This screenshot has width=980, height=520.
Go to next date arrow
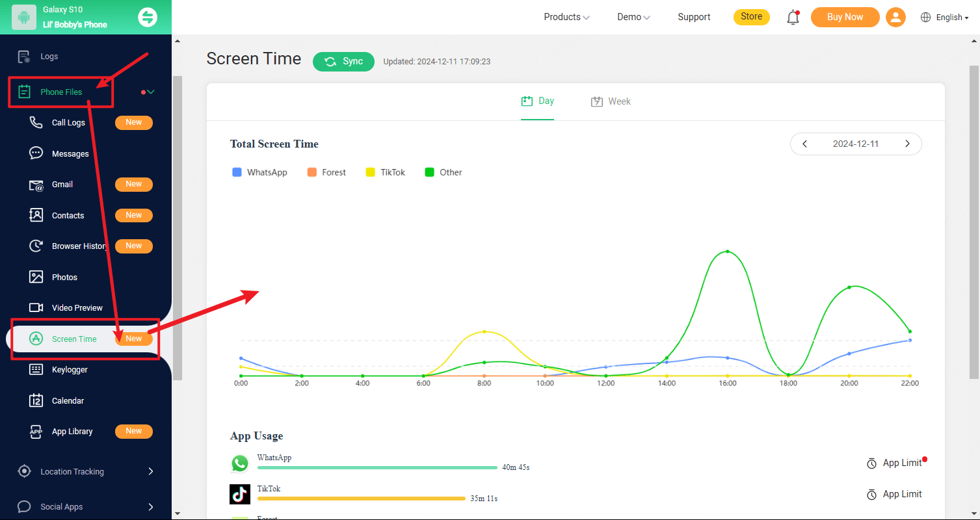pos(907,144)
